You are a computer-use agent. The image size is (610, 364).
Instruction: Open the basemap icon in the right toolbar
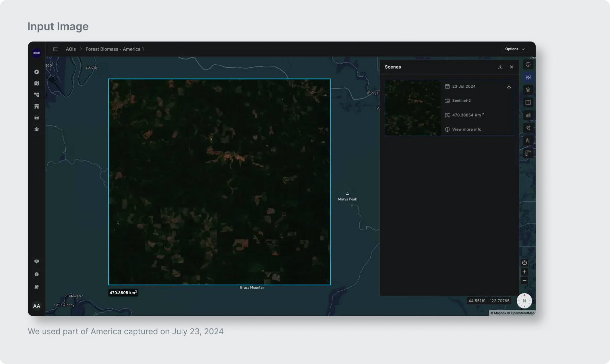click(528, 141)
